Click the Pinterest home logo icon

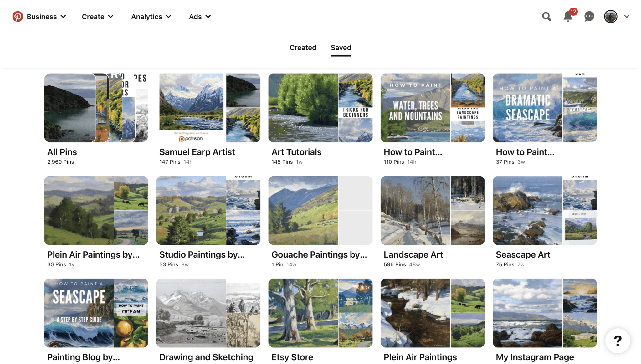pyautogui.click(x=17, y=16)
